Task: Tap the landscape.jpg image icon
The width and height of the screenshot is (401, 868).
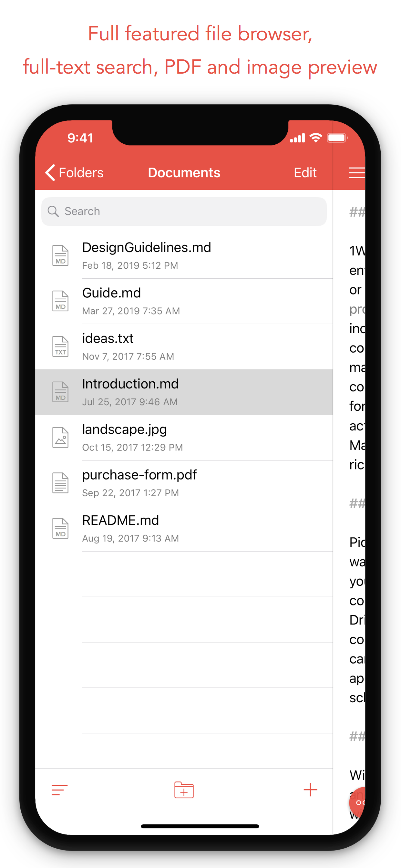Action: pyautogui.click(x=60, y=437)
